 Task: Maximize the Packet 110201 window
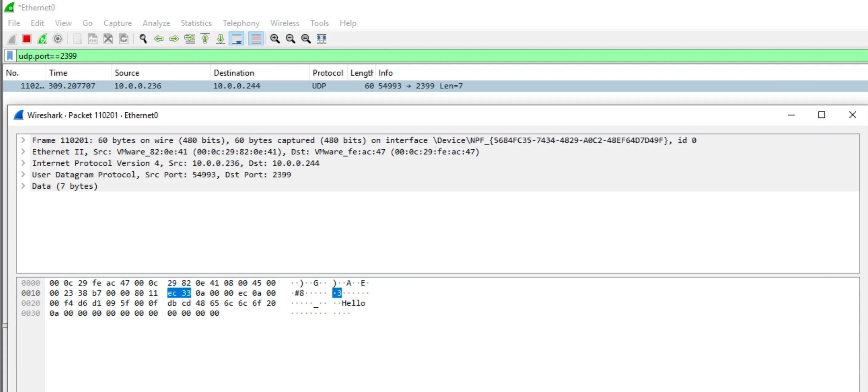pyautogui.click(x=822, y=115)
